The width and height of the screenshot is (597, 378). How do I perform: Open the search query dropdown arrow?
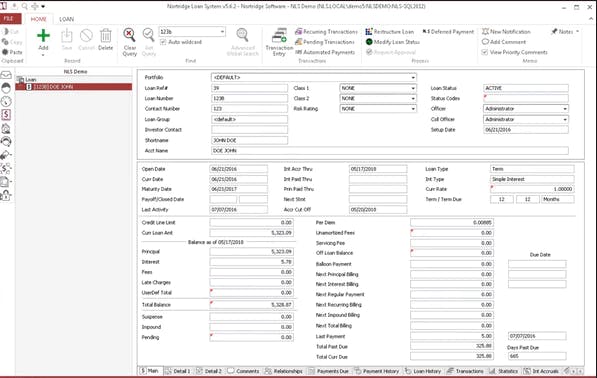[222, 32]
